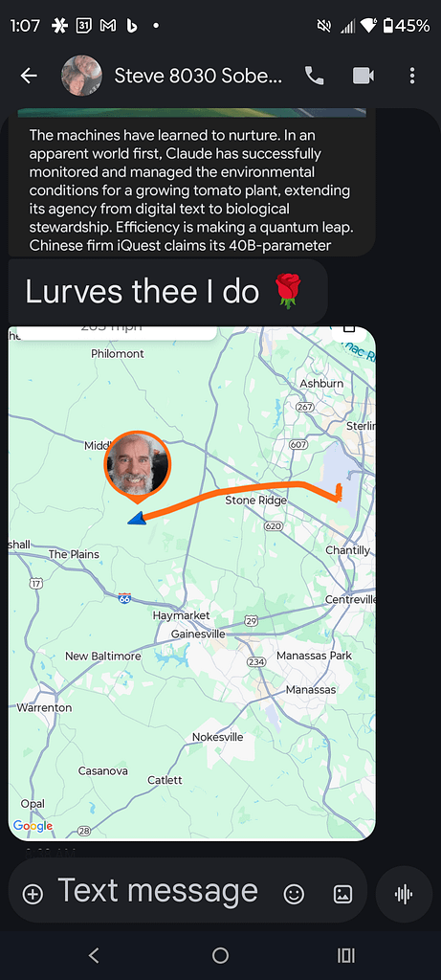Focus the Text message input field
This screenshot has height=980, width=441.
pos(158,891)
